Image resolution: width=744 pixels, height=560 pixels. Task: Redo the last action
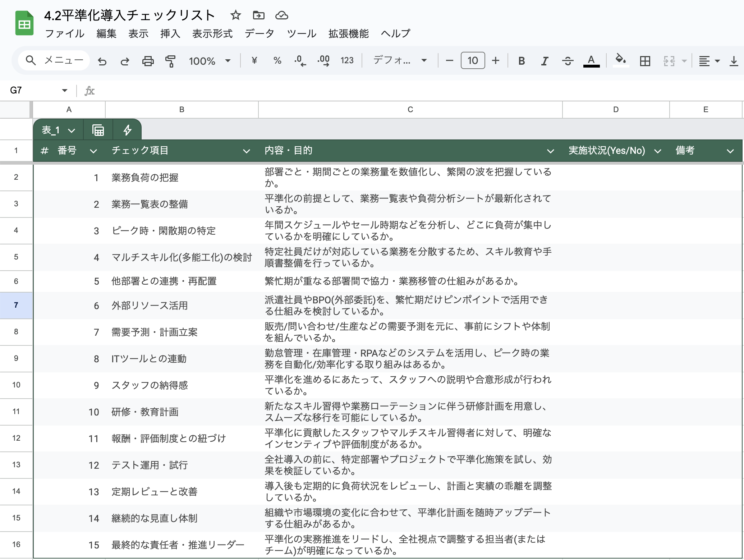[125, 60]
